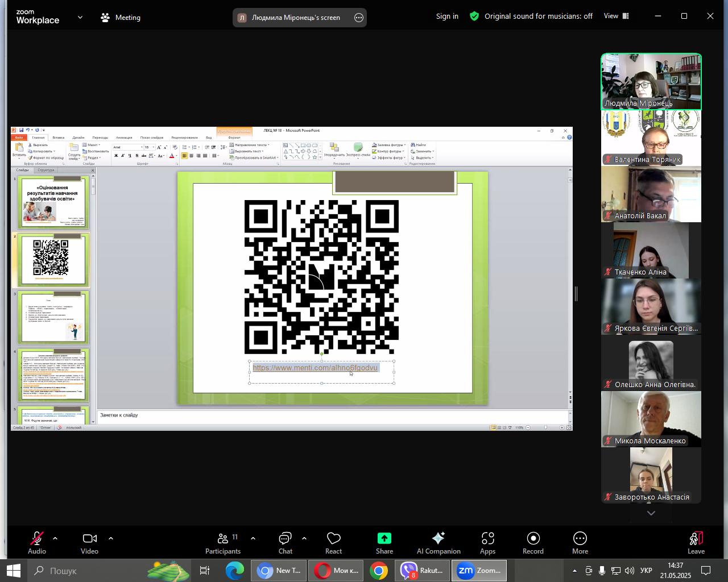Open Zoom Workplace dropdown arrow

tap(80, 17)
